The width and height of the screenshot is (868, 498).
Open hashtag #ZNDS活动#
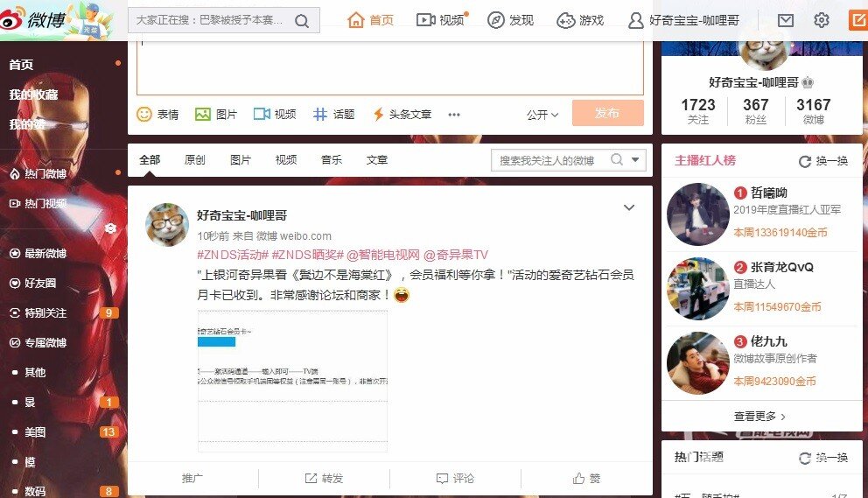point(233,255)
